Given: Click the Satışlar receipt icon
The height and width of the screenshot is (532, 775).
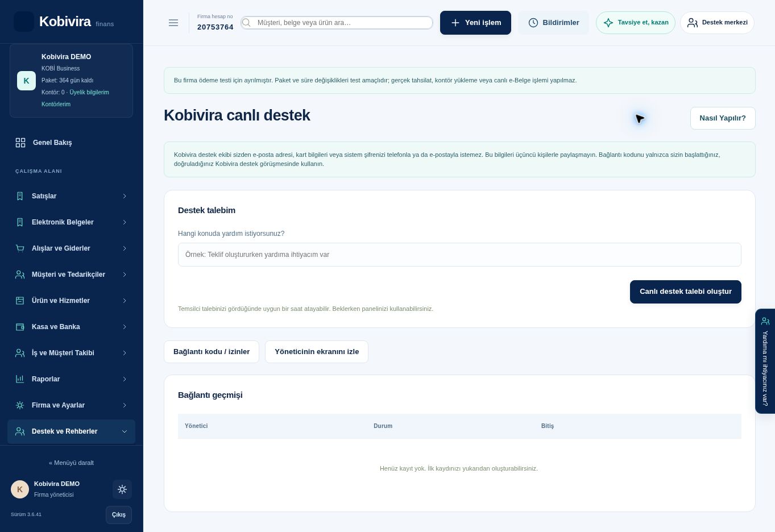Looking at the screenshot, I should [x=20, y=196].
